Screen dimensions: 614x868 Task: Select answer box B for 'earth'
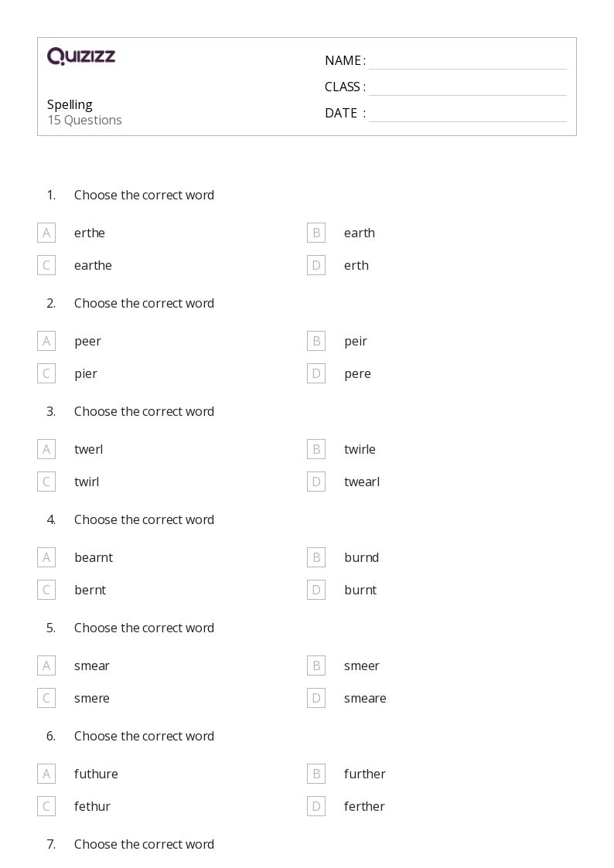point(316,233)
